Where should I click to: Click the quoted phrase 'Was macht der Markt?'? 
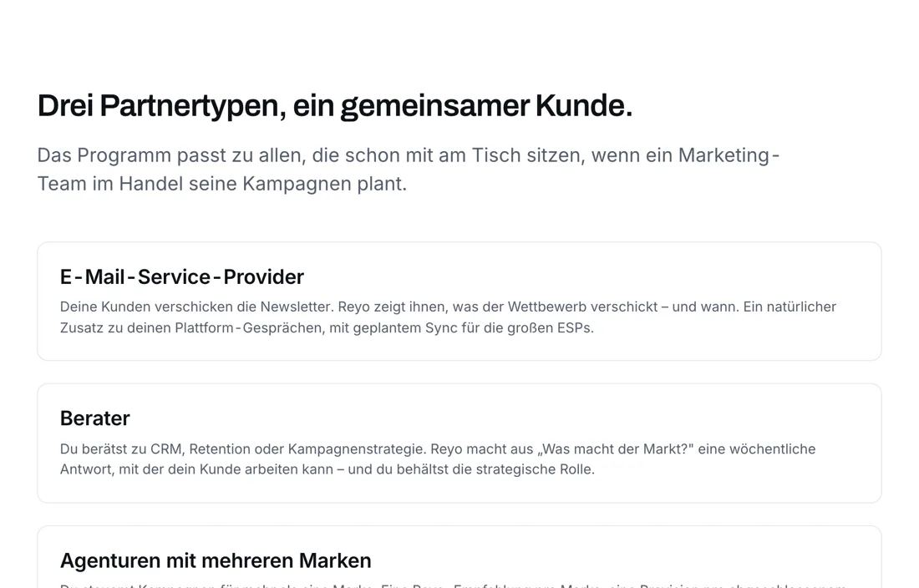(x=615, y=449)
